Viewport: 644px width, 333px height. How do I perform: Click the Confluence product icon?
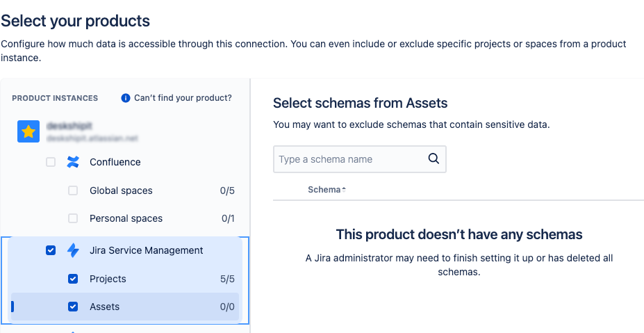pos(73,162)
